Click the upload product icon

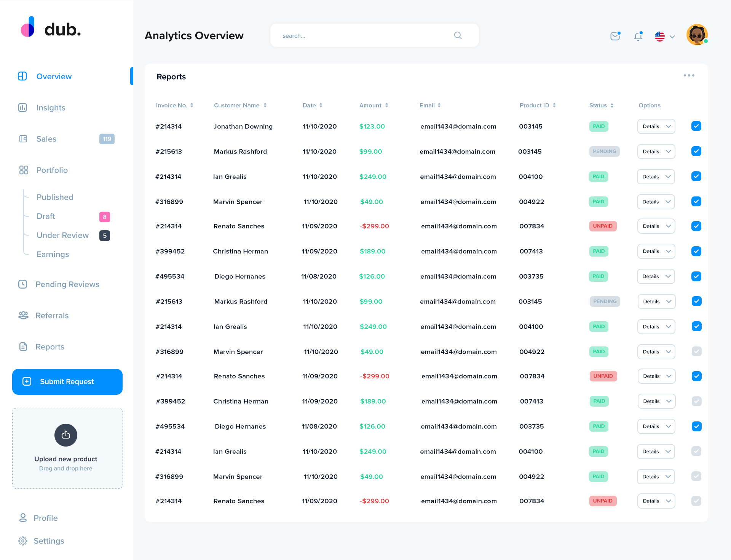(x=66, y=435)
